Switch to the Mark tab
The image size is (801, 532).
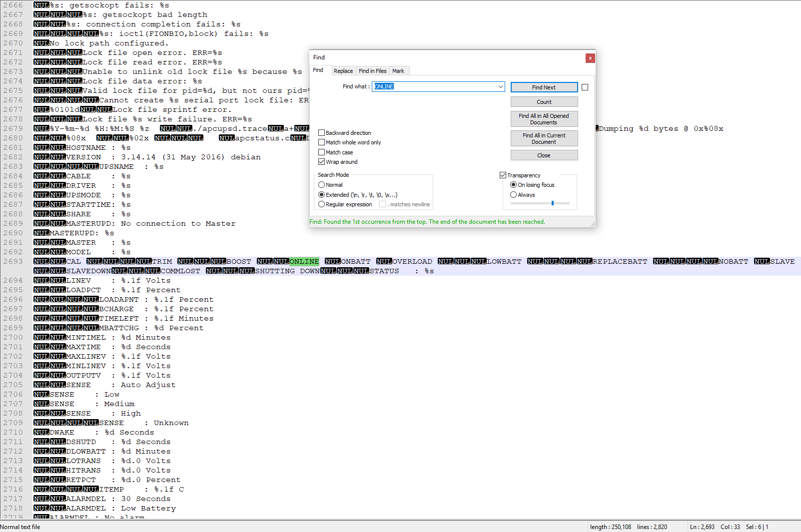click(x=398, y=71)
